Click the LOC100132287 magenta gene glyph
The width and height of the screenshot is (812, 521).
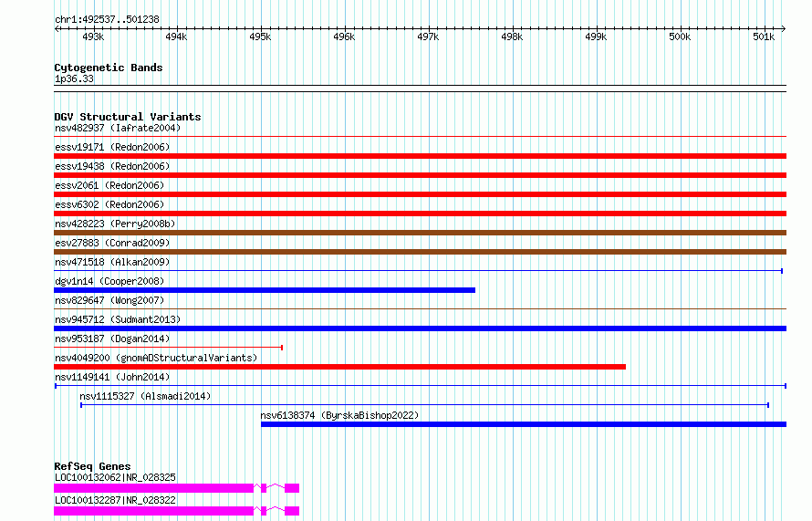tap(177, 511)
